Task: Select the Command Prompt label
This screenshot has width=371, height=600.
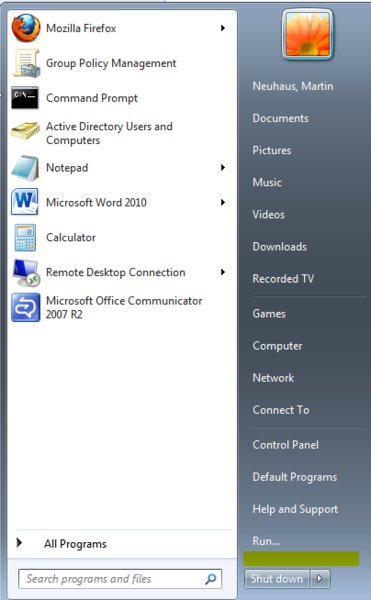Action: point(92,98)
